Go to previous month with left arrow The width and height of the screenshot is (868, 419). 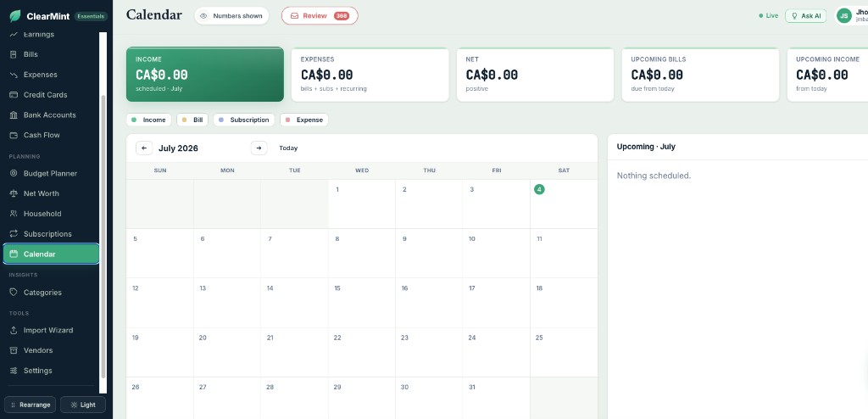(x=144, y=148)
